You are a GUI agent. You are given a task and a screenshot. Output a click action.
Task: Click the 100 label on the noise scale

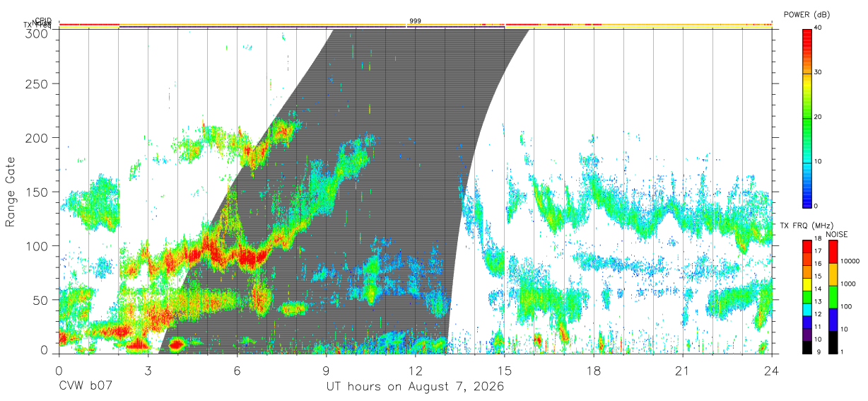pos(846,306)
